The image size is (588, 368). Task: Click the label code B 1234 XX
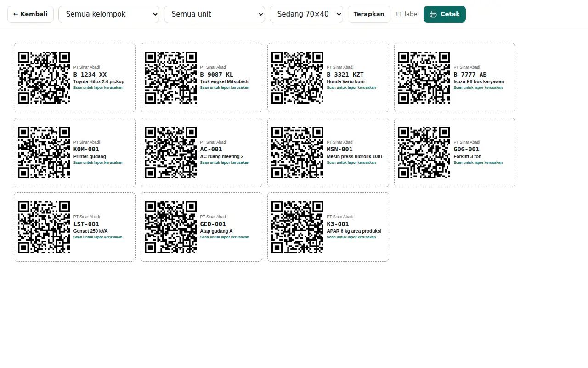[x=90, y=75]
